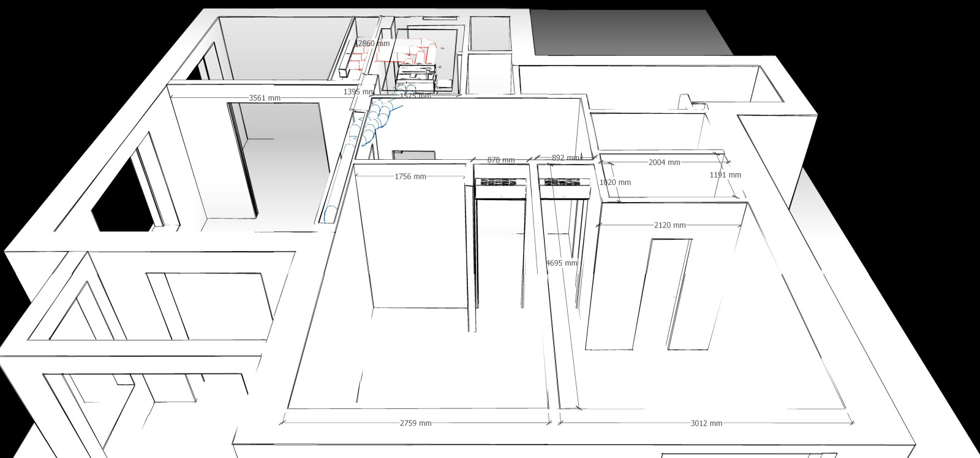
Task: Click the 1191 mm dimension label
Action: (725, 175)
